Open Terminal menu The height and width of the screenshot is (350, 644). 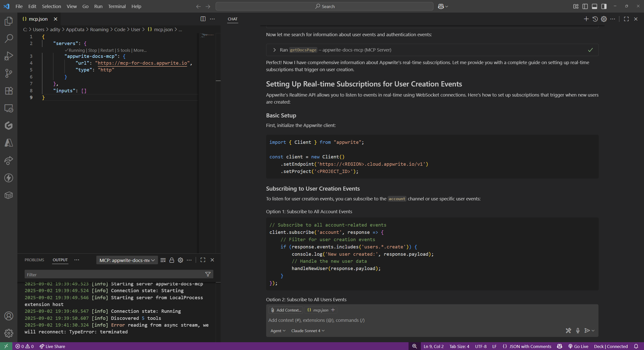pyautogui.click(x=117, y=6)
